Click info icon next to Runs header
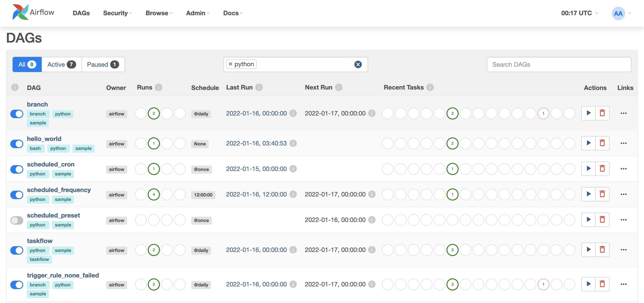The image size is (644, 303). [x=158, y=87]
